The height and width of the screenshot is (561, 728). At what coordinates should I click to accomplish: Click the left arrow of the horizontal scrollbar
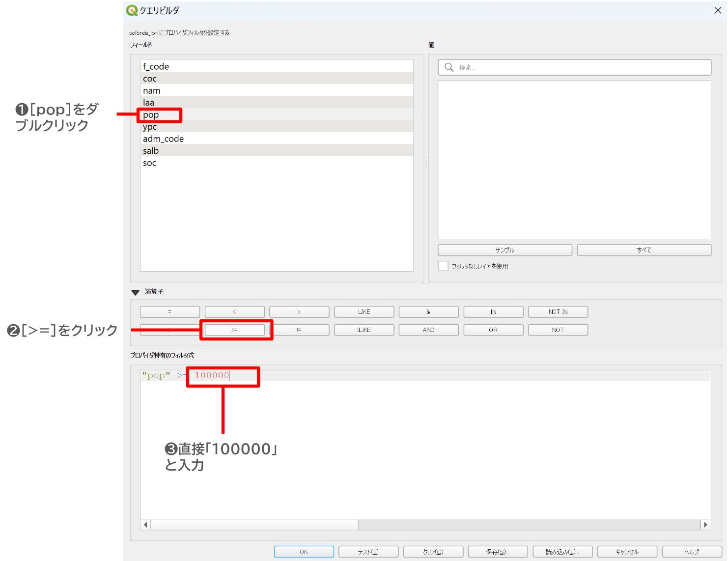(145, 525)
